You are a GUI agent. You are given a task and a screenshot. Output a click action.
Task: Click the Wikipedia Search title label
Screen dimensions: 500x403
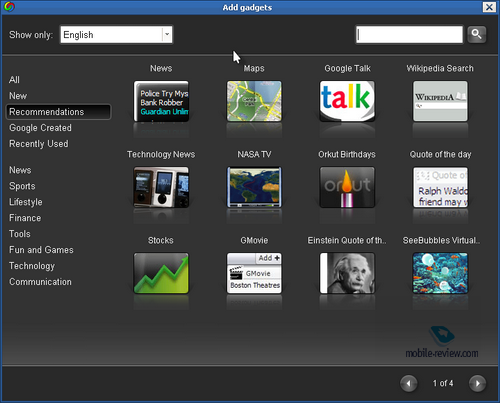coord(440,68)
